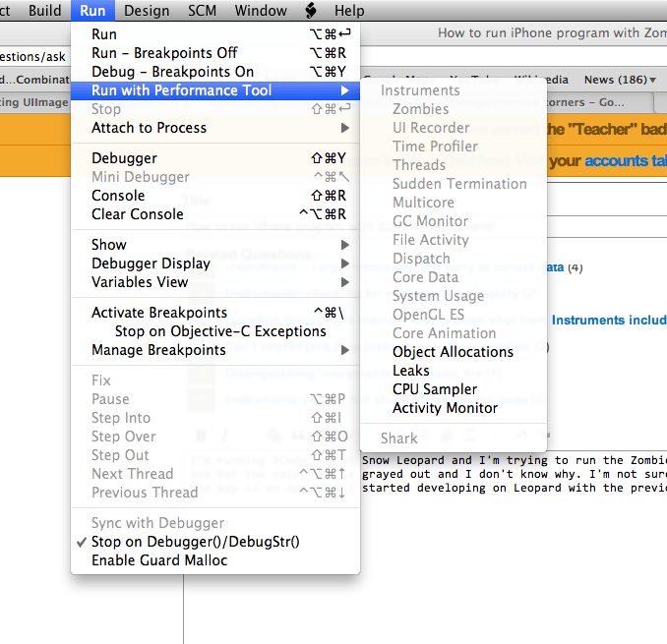Expand the Show submenu
667x644 pixels.
(x=215, y=245)
